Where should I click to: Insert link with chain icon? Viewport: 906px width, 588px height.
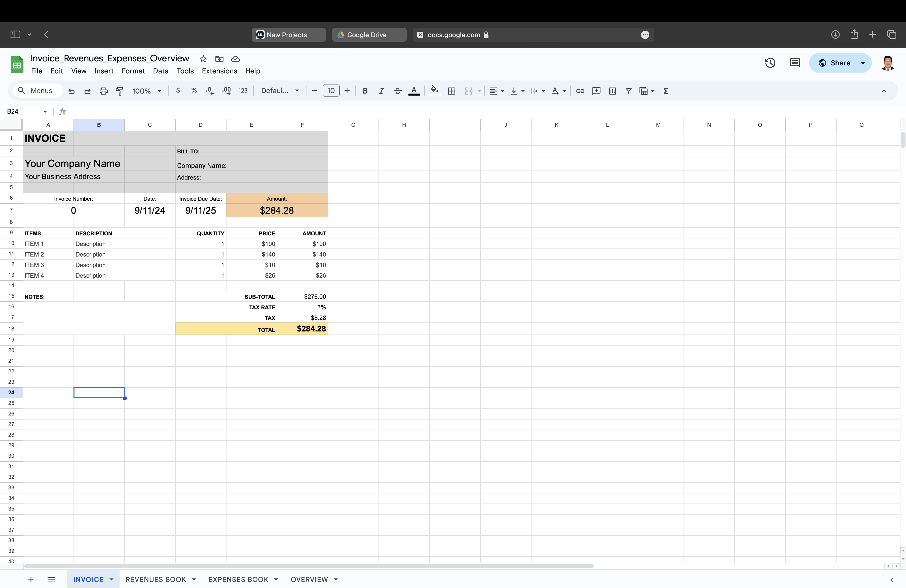pos(580,91)
